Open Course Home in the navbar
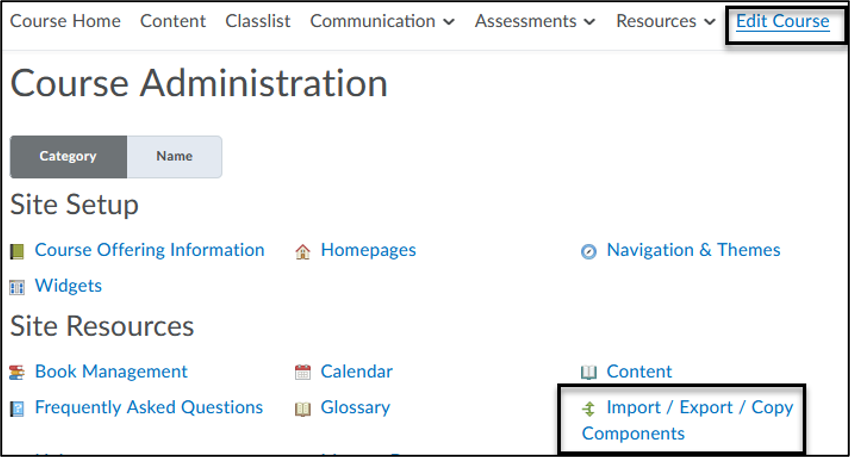 click(x=65, y=21)
